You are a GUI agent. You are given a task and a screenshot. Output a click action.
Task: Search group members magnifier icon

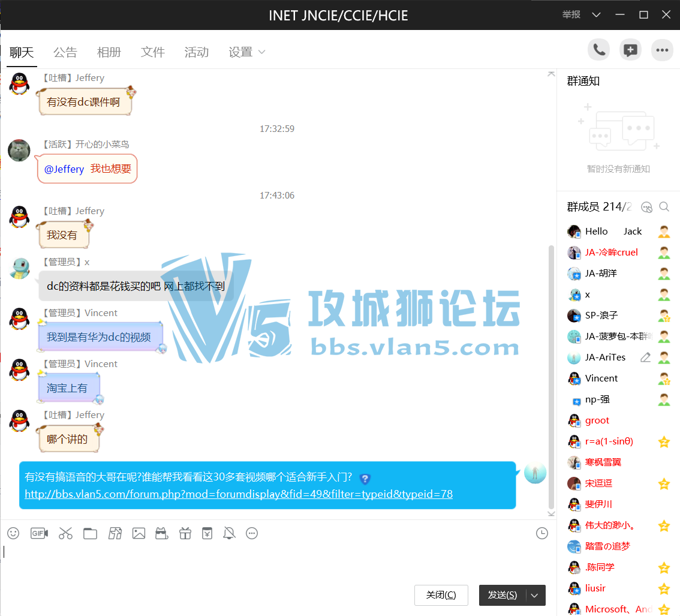pyautogui.click(x=664, y=207)
